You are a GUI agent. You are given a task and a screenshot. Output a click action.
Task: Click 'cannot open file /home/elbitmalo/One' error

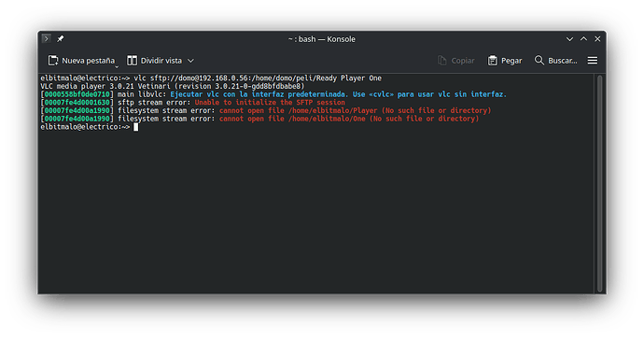coord(349,119)
